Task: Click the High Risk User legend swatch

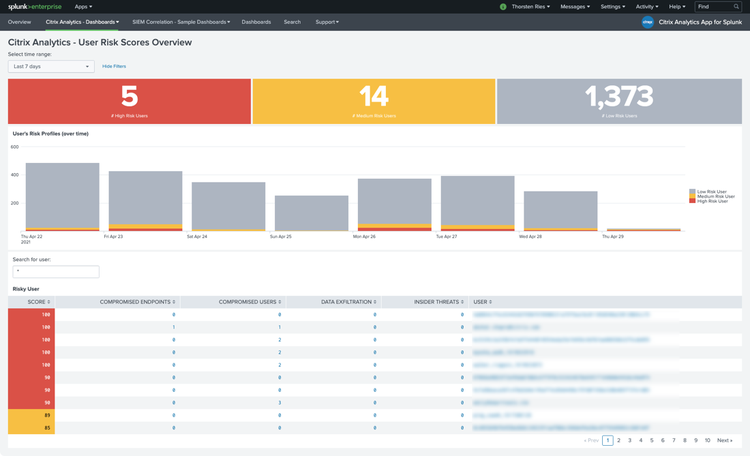Action: click(692, 201)
